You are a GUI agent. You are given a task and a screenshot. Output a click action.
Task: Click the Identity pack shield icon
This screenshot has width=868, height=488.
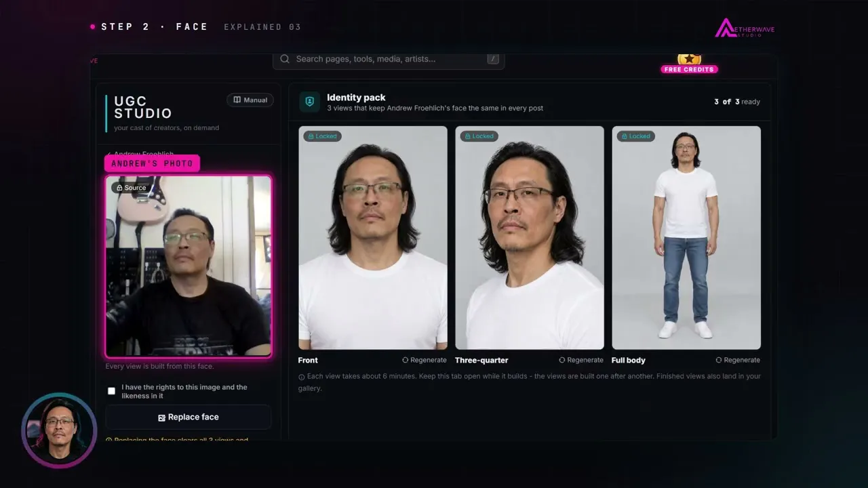pos(310,102)
